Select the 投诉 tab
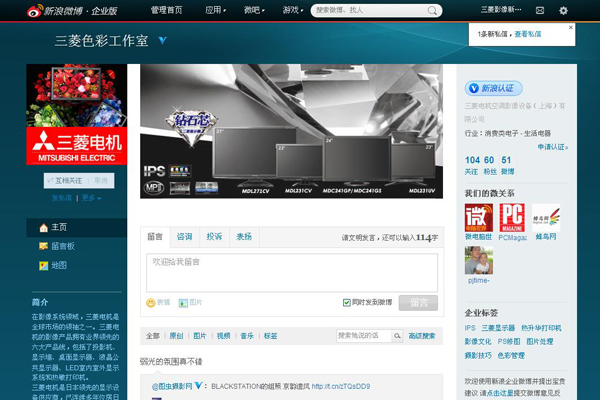This screenshot has height=400, width=600. tap(215, 237)
